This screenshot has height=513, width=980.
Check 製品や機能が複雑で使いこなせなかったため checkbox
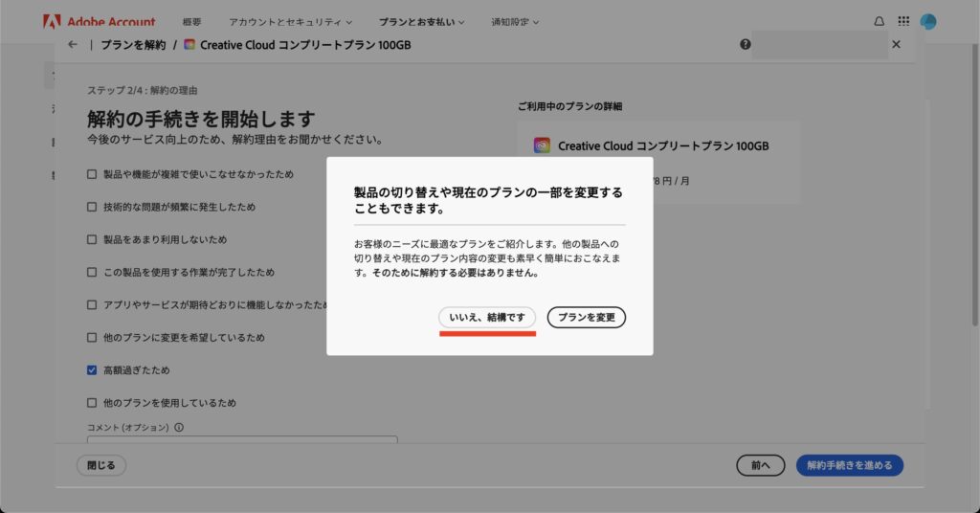point(92,174)
